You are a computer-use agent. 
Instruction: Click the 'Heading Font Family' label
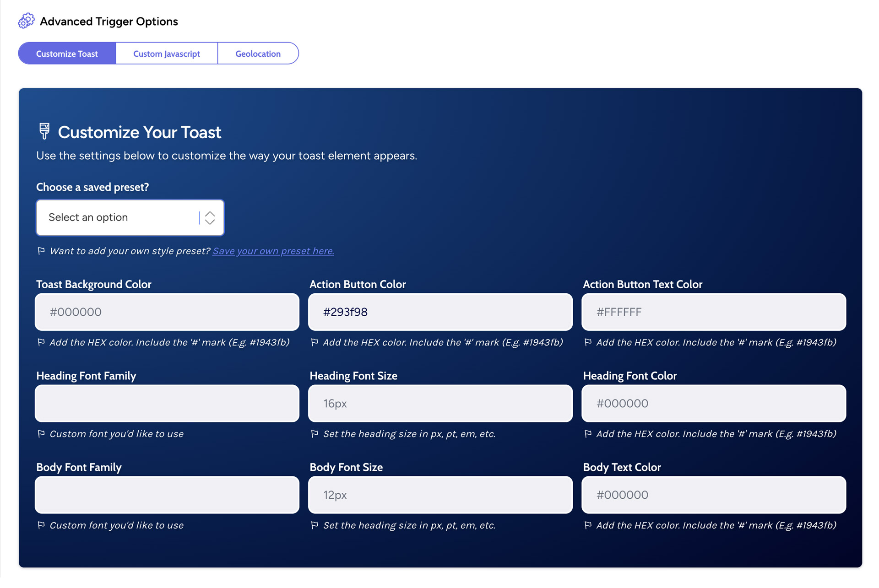(x=86, y=376)
